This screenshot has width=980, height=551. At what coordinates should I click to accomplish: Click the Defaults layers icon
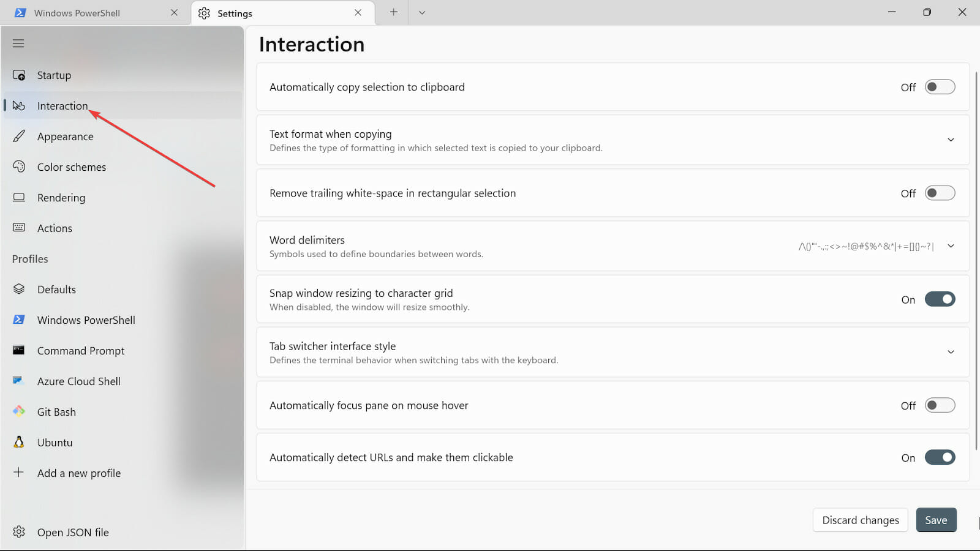19,289
